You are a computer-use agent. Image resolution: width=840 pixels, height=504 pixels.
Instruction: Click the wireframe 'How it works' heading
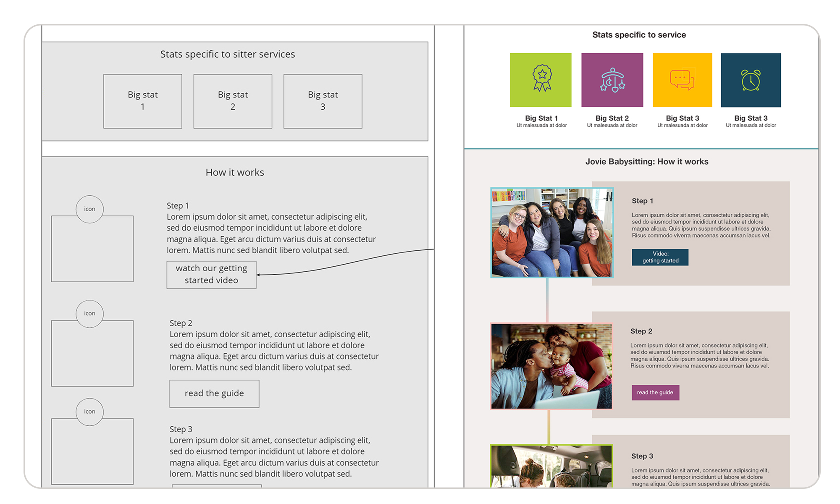(x=235, y=172)
